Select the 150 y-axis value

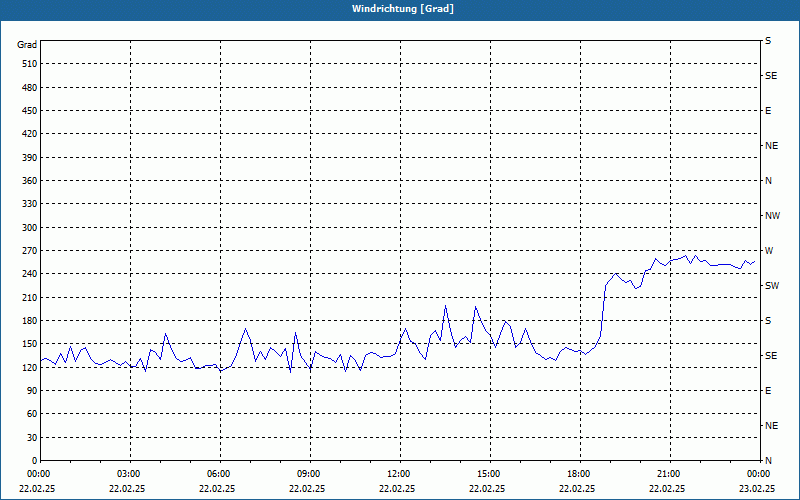click(x=30, y=344)
